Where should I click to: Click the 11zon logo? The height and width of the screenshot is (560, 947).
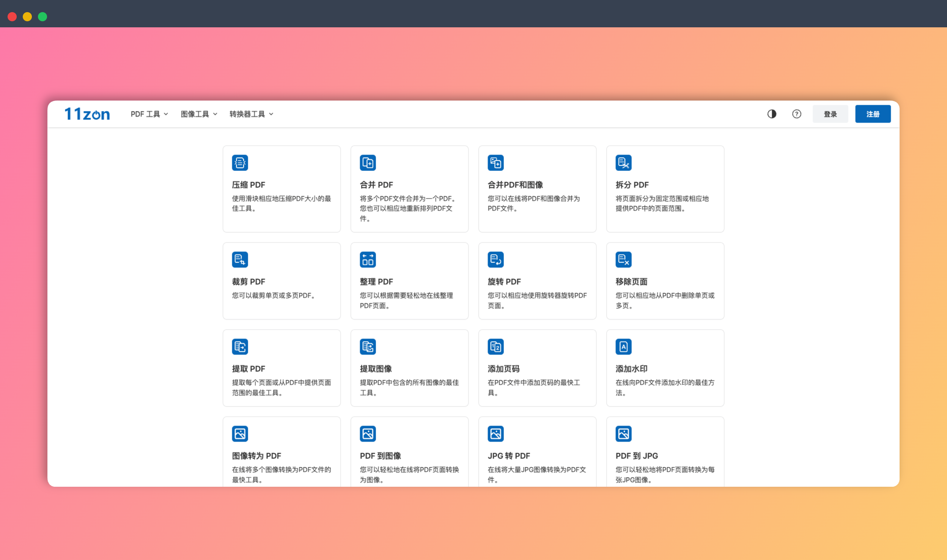[87, 114]
